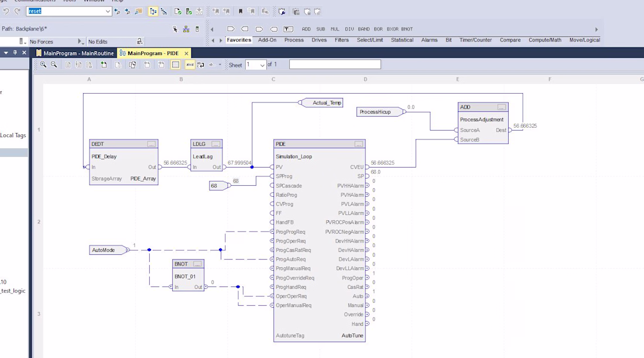Click the sheet name input field
This screenshot has height=358, width=644.
(x=335, y=64)
